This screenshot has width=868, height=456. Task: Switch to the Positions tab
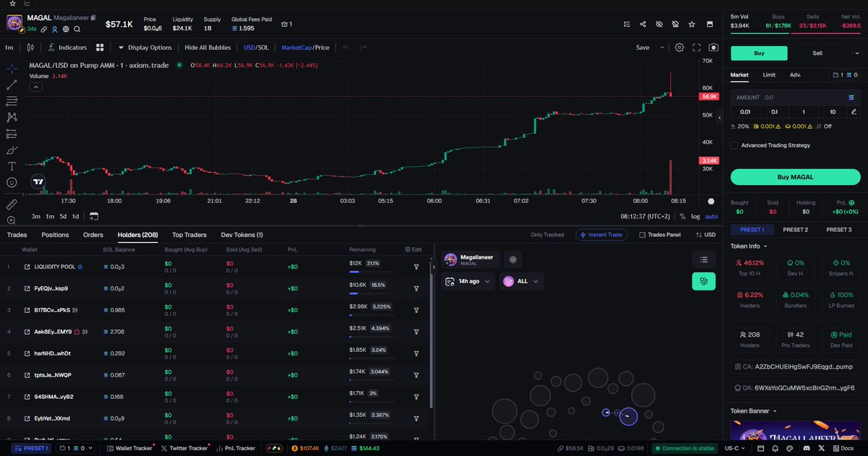[x=55, y=235]
